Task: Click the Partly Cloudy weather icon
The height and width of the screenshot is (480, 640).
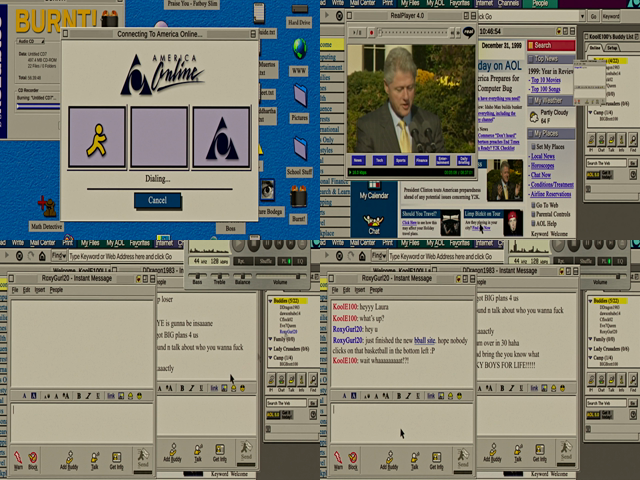Action: pyautogui.click(x=534, y=117)
